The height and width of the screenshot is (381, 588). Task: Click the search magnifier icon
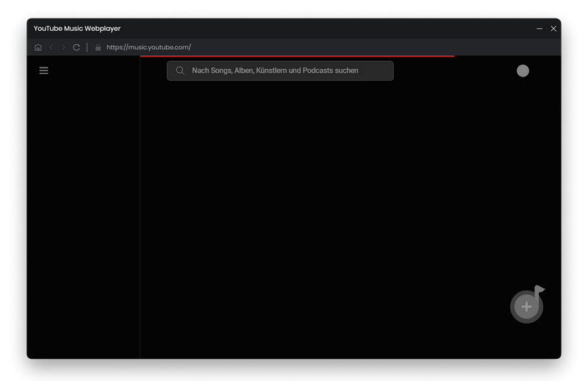pos(180,71)
